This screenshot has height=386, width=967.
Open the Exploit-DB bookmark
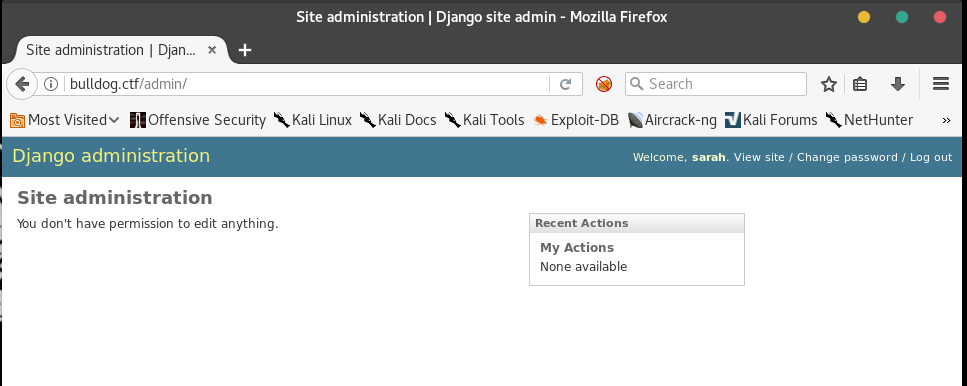[575, 120]
